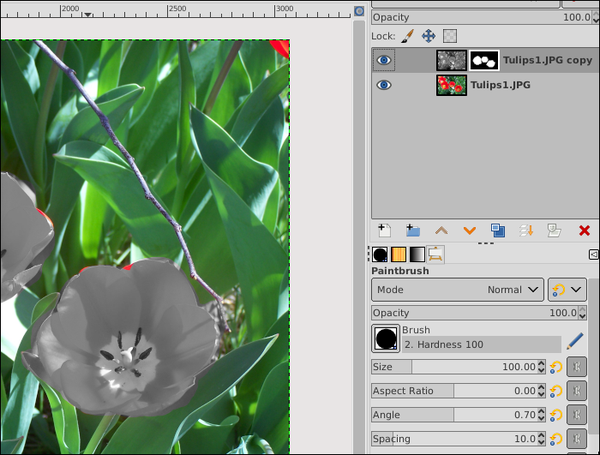The image size is (600, 455).
Task: Lower the layer one step
Action: click(x=470, y=230)
